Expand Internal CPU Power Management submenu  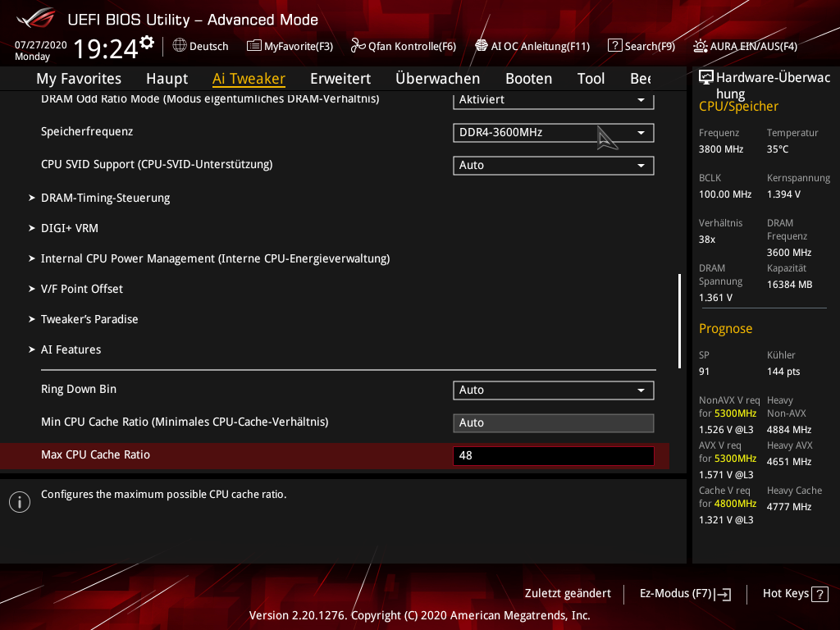(x=216, y=258)
